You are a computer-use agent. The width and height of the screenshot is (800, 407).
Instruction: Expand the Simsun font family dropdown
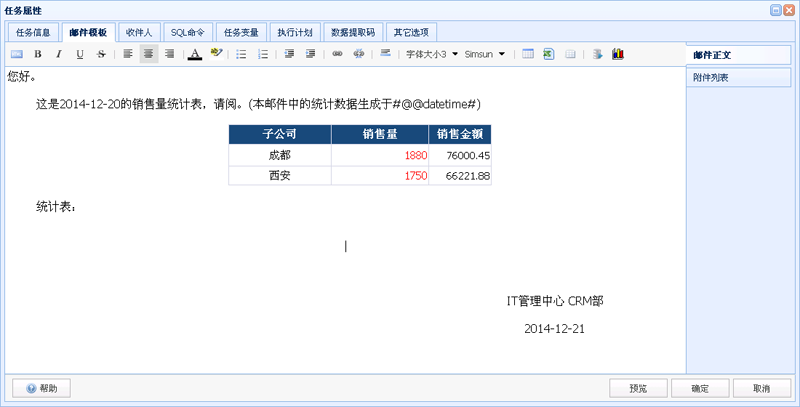click(485, 54)
